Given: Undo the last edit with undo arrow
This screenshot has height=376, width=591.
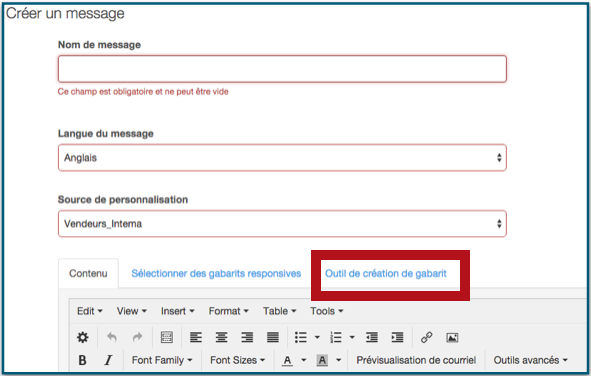Looking at the screenshot, I should pos(112,337).
